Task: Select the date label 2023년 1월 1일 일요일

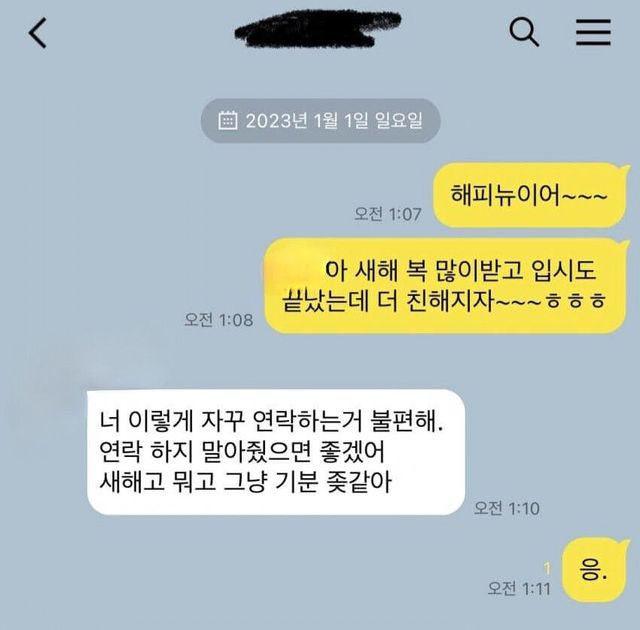Action: 334,120
